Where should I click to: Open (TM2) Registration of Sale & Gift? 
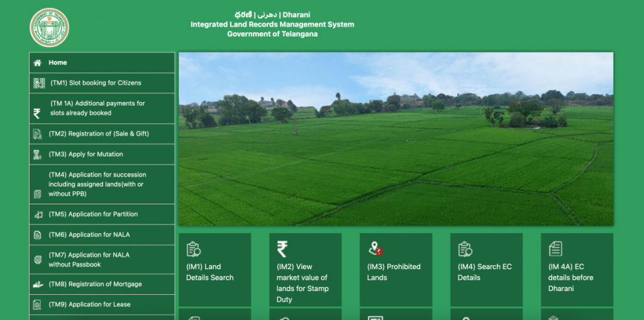(99, 134)
